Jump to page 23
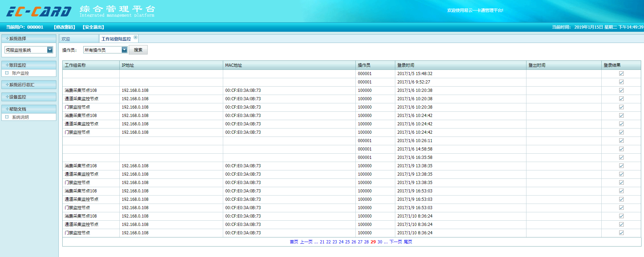 [x=335, y=242]
